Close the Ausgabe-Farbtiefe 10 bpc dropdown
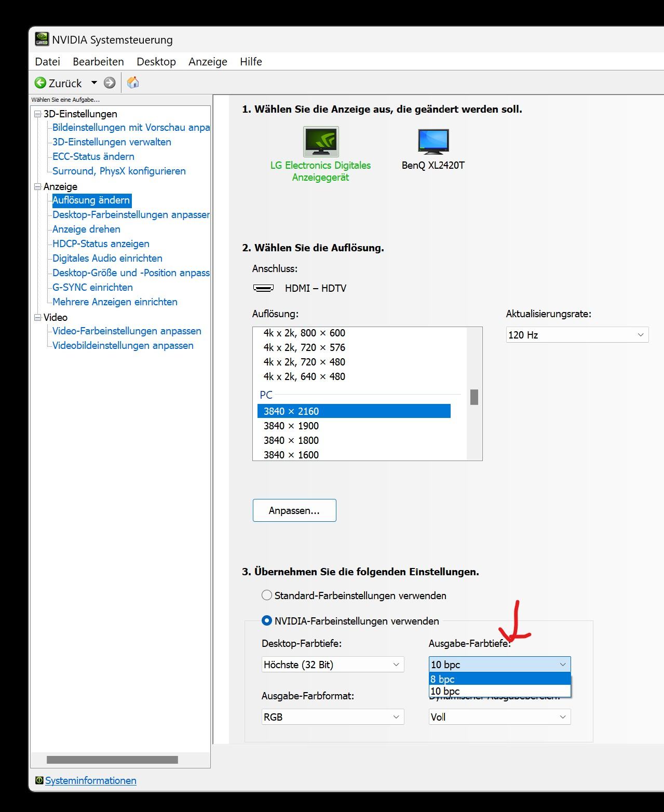 coord(500,665)
